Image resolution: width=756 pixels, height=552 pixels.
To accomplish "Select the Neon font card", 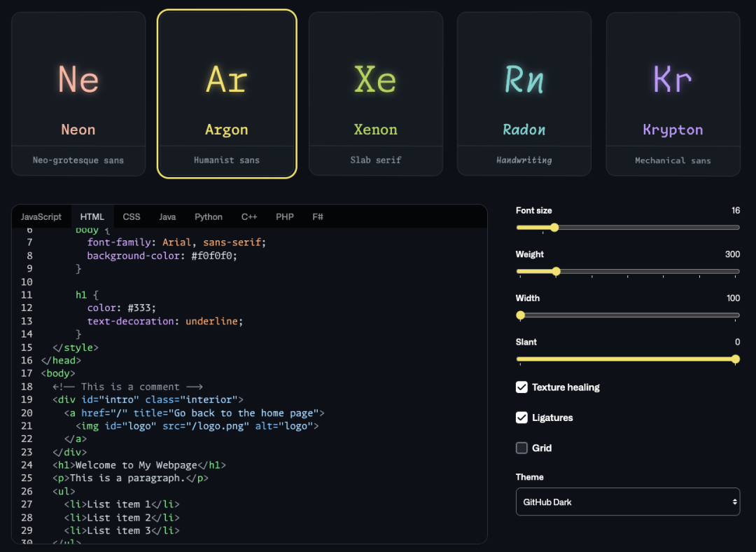I will click(78, 94).
